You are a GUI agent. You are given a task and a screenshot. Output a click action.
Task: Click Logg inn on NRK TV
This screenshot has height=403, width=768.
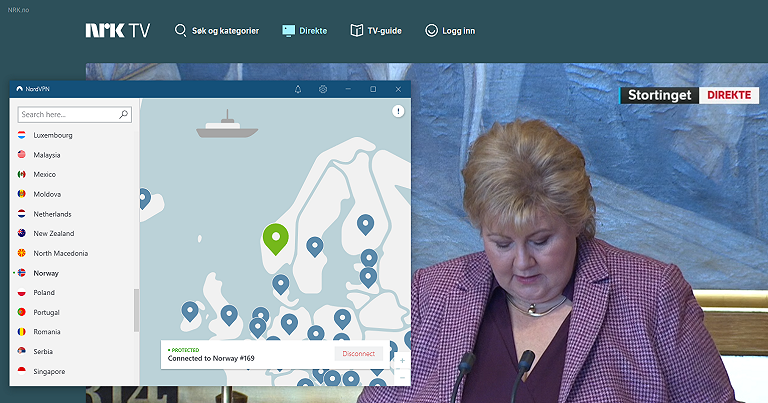click(450, 30)
